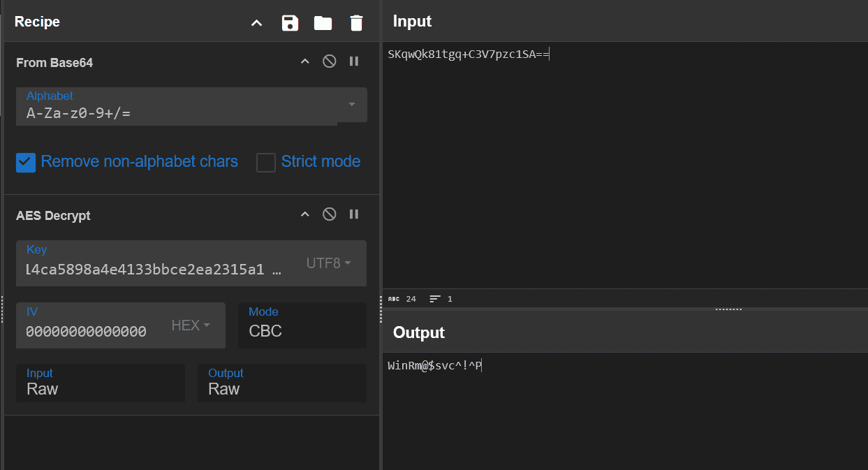Change Key format from UTF8
868x470 pixels.
(328, 263)
